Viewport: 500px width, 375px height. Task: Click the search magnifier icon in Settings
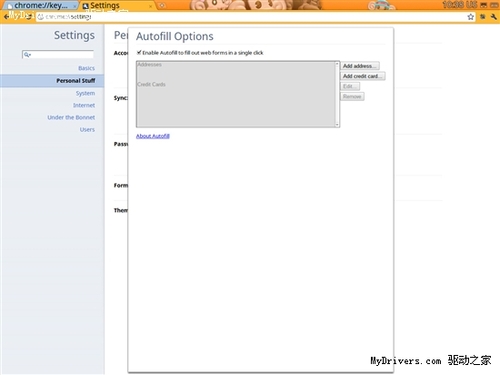pos(27,55)
